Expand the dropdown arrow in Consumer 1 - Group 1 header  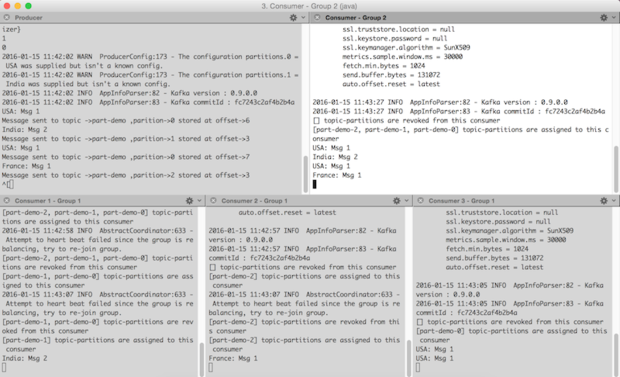[199, 201]
